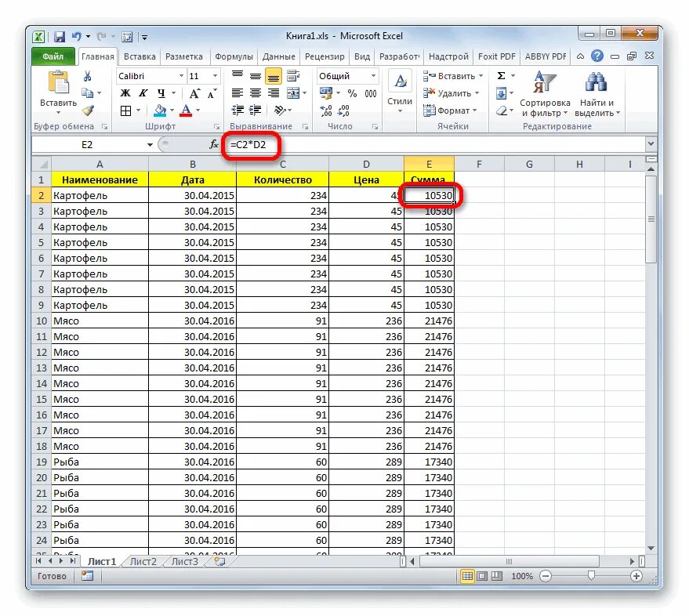This screenshot has height=616, width=689.
Task: Apply the percent number format
Action: 352,93
